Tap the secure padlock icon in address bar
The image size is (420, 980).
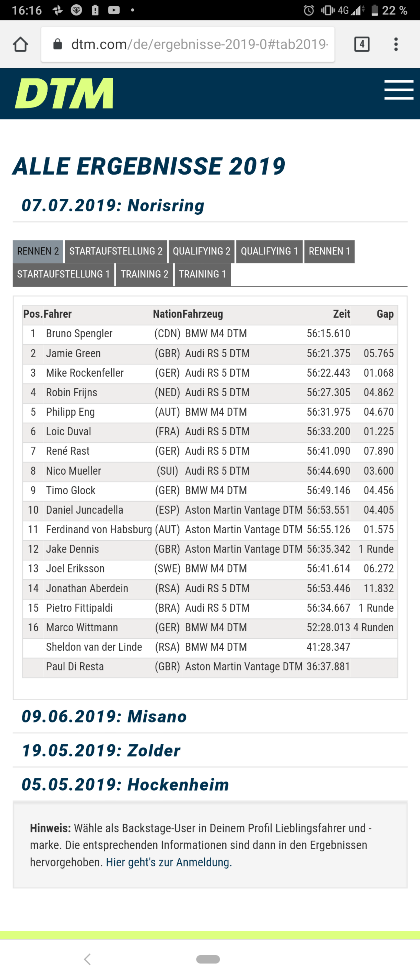[57, 44]
